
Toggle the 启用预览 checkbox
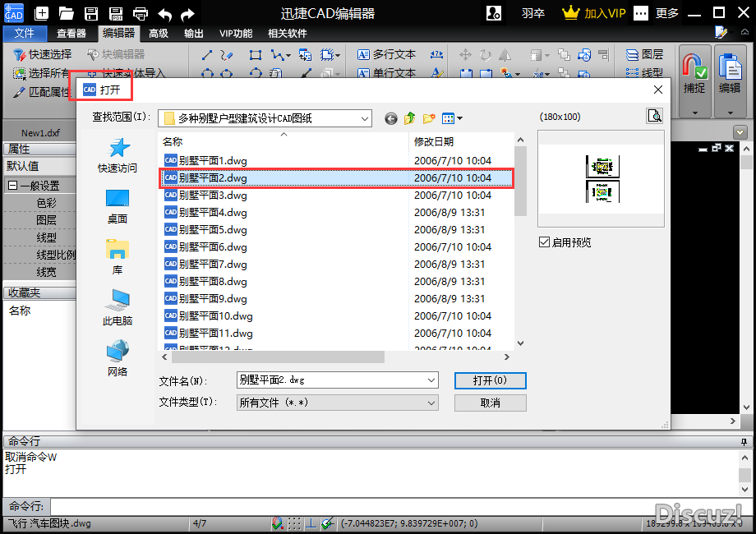544,242
